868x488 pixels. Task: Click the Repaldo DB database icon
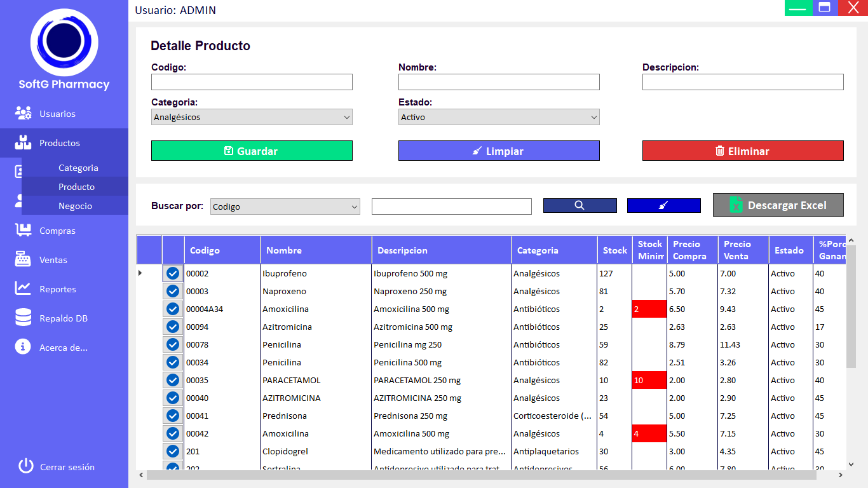(x=24, y=318)
